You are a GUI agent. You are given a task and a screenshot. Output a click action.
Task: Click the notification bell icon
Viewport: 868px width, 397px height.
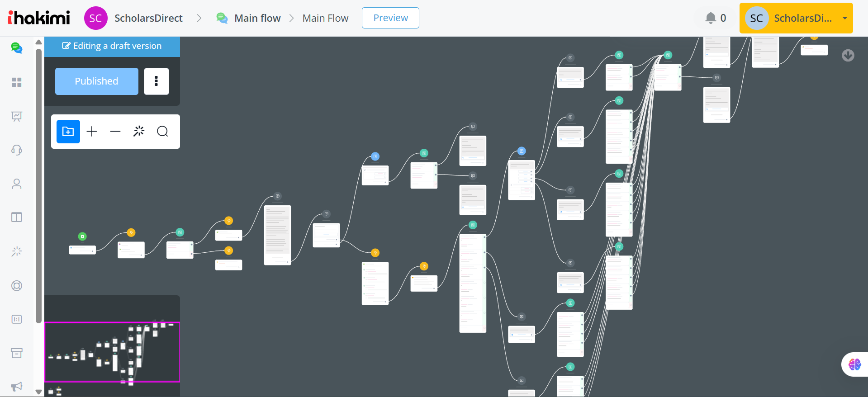point(711,18)
